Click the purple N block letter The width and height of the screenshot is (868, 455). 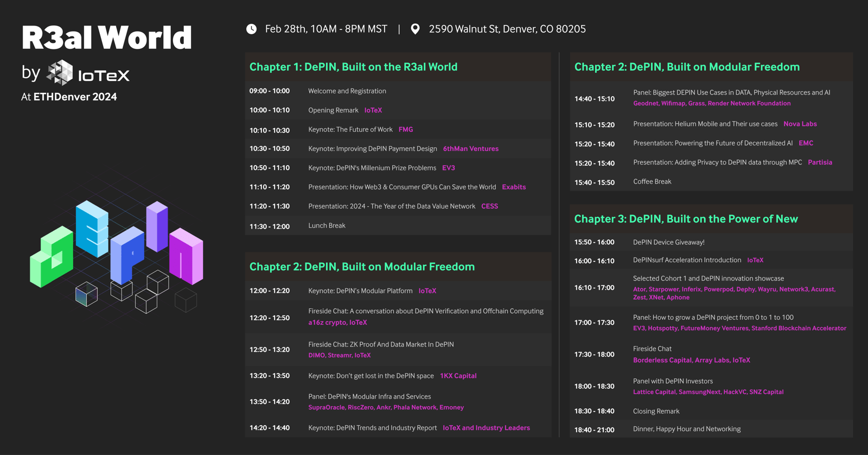[x=186, y=255]
